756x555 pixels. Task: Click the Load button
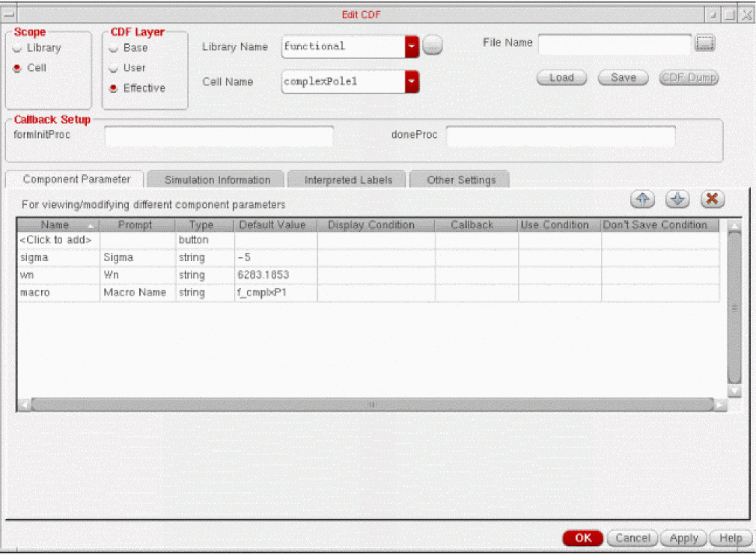(561, 78)
